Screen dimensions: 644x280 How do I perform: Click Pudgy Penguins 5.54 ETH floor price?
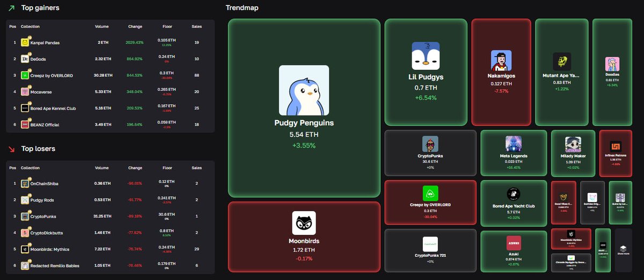(304, 134)
